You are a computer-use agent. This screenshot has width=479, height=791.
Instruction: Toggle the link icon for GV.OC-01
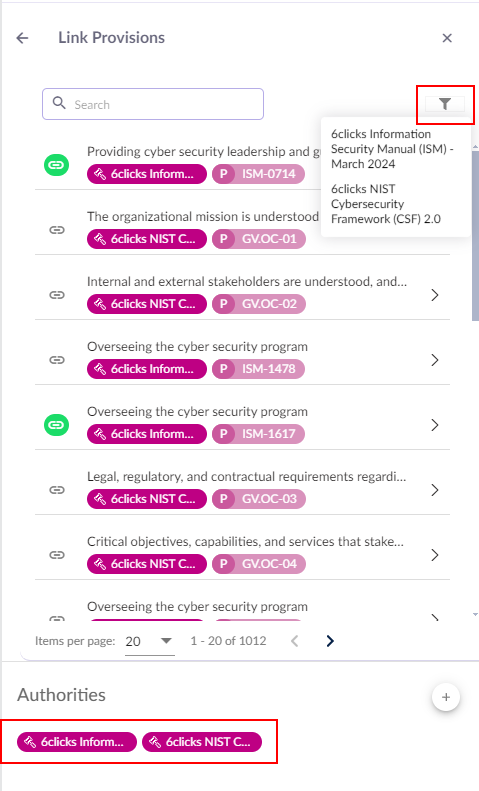coord(56,230)
